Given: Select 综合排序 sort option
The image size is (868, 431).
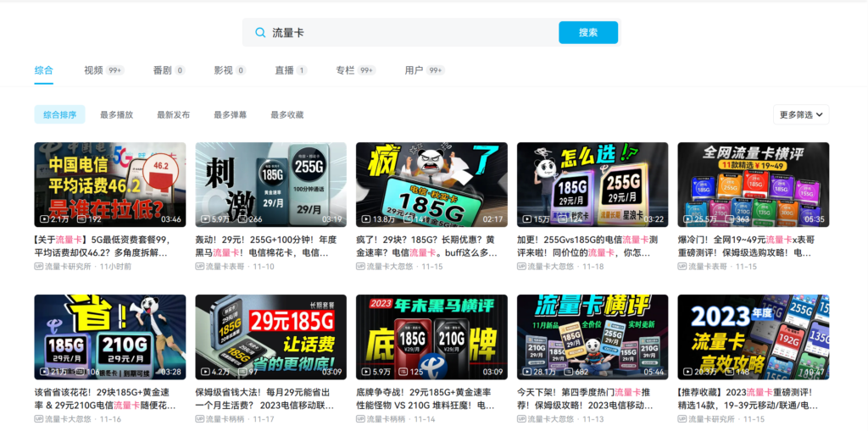Looking at the screenshot, I should [x=60, y=114].
